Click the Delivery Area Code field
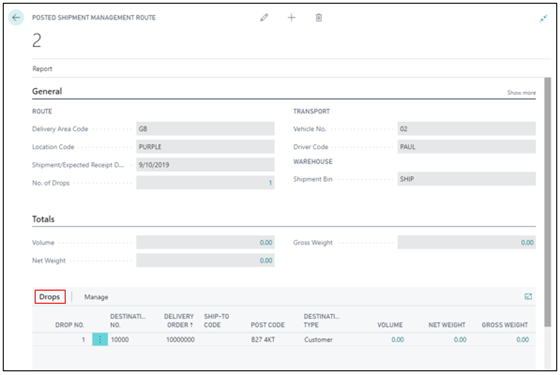This screenshot has height=375, width=560. tap(205, 129)
